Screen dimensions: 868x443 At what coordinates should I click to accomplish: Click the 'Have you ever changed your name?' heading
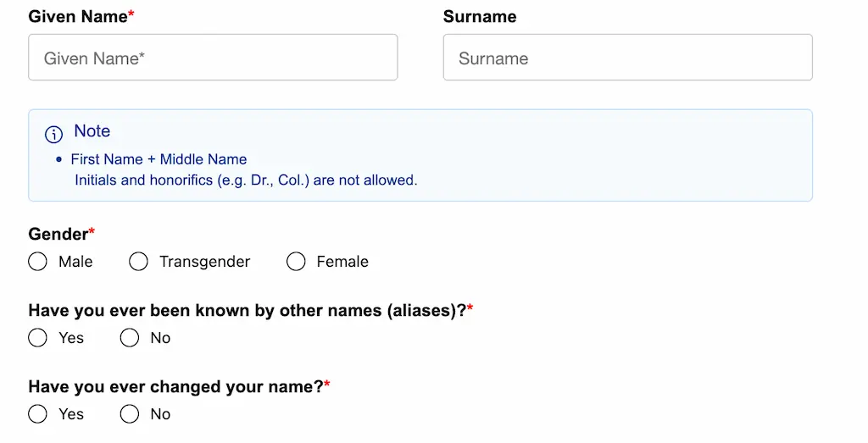tap(175, 387)
